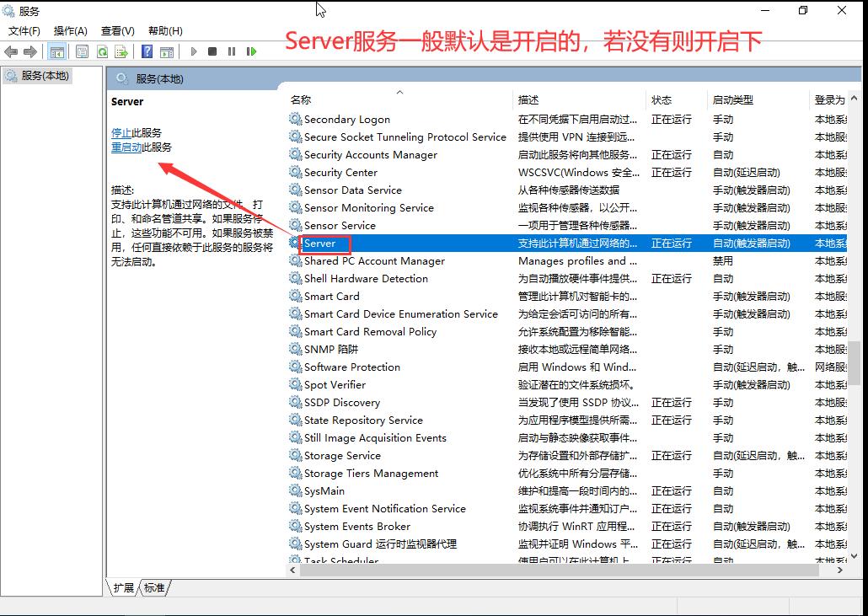Restart the service using restart icon
The image size is (868, 616).
pos(251,51)
